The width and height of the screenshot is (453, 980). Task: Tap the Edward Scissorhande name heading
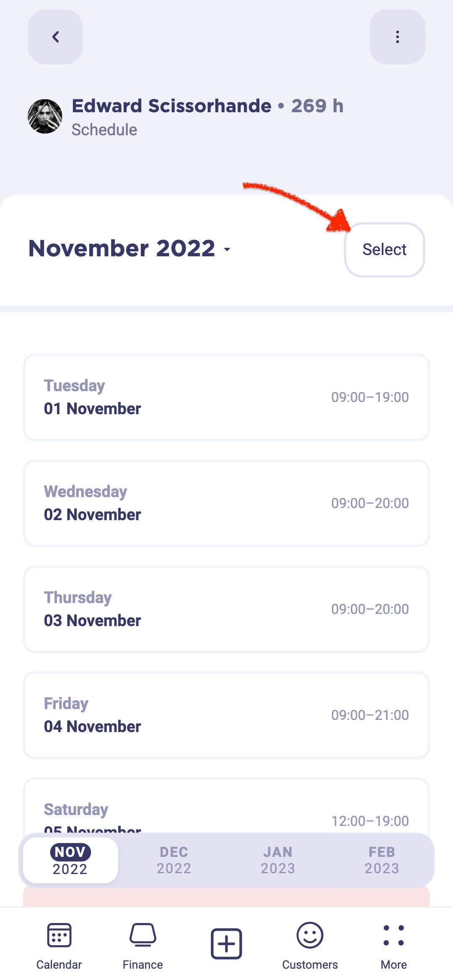click(171, 106)
